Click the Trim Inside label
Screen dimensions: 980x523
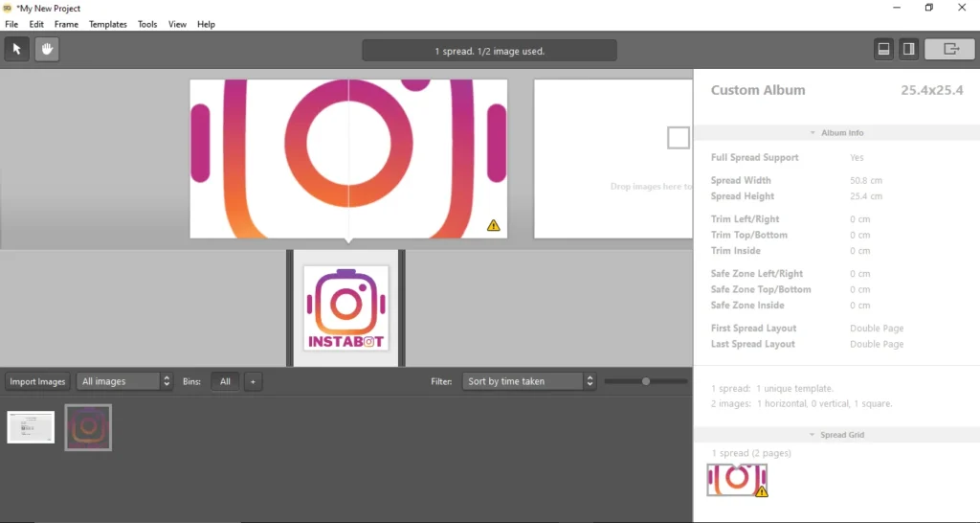pyautogui.click(x=736, y=251)
